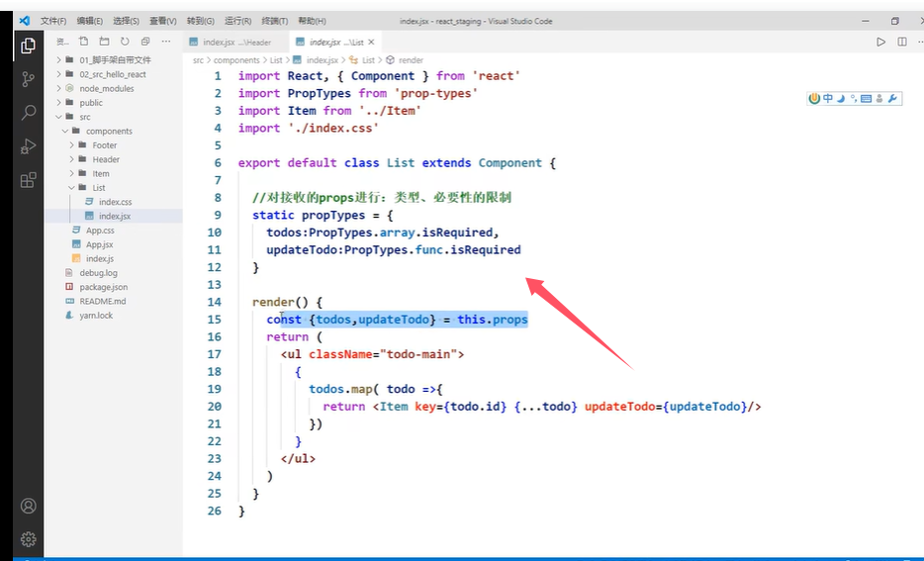Open the 查看(V) menu
924x561 pixels.
click(162, 21)
